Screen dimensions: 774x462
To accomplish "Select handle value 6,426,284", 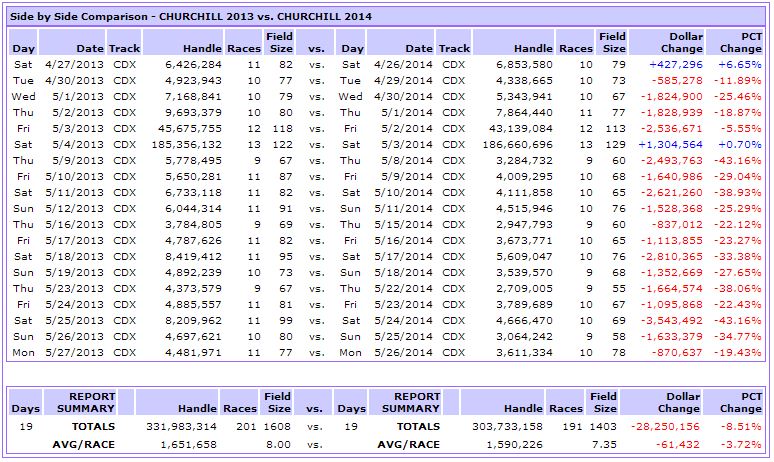I will (x=194, y=65).
